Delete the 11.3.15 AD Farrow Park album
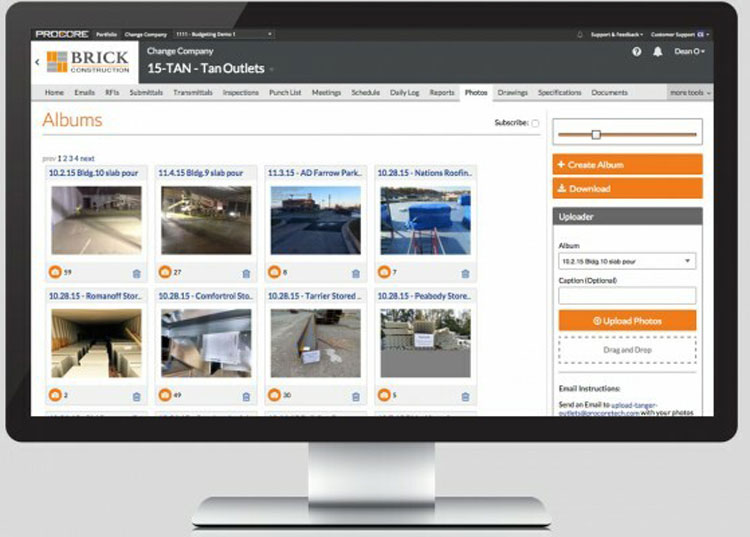This screenshot has width=750, height=537. [x=355, y=274]
